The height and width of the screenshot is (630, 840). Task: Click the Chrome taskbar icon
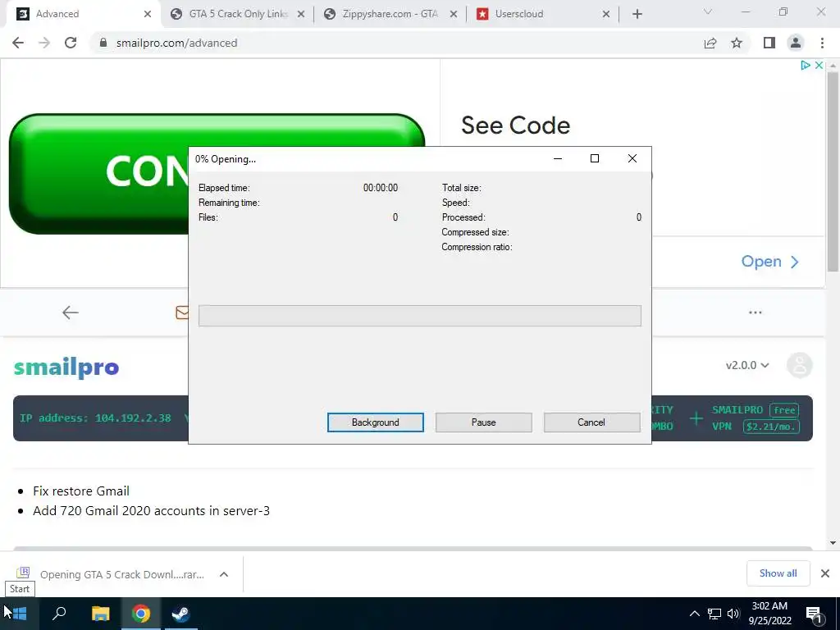141,614
